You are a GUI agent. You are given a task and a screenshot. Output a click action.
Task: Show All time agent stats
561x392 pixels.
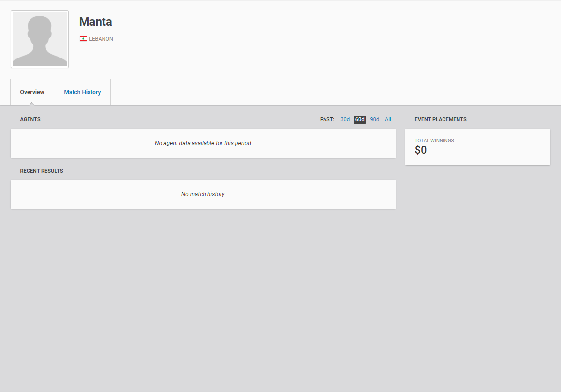pos(388,119)
